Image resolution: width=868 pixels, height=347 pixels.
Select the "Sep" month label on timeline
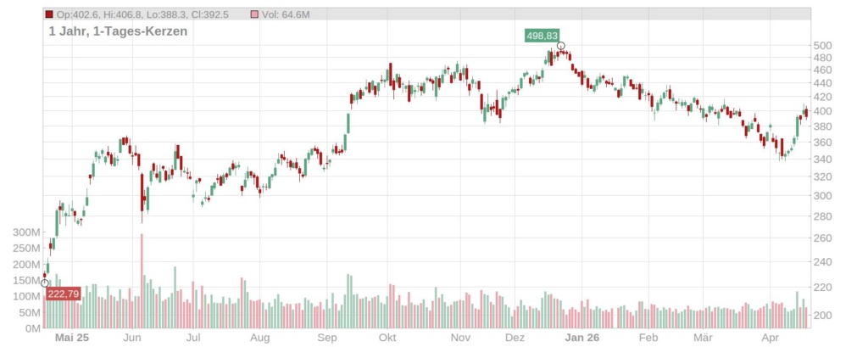click(x=327, y=338)
